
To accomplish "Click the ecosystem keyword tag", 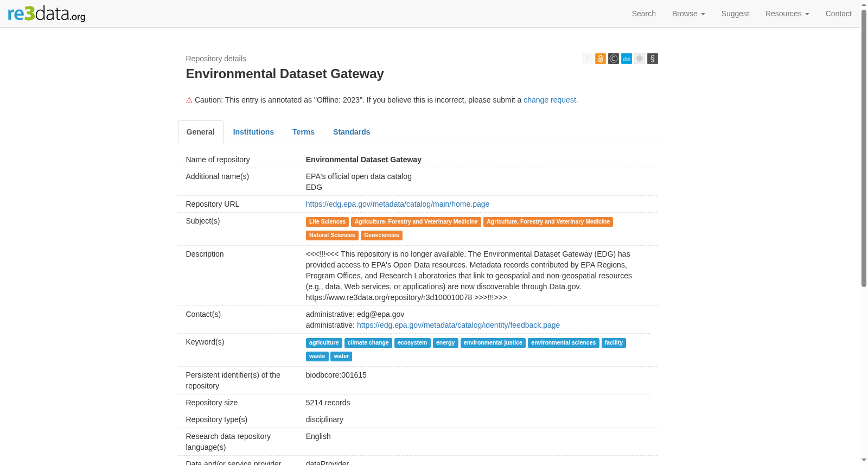I will click(x=412, y=343).
